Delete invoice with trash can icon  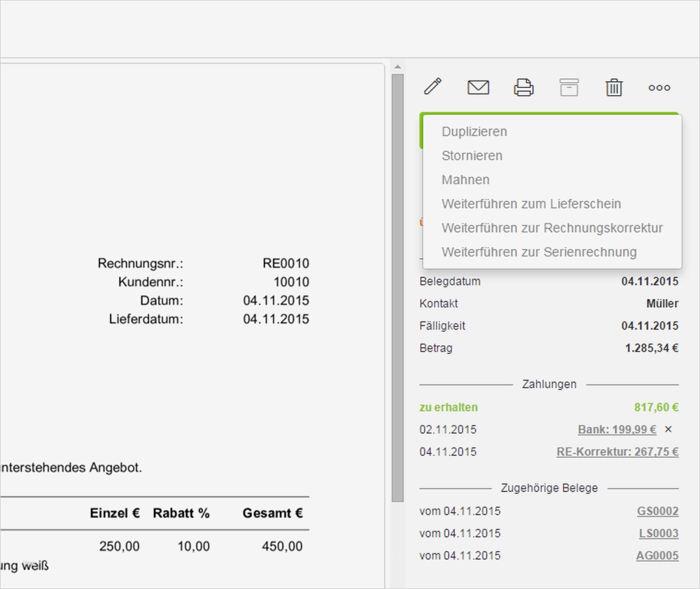tap(614, 87)
